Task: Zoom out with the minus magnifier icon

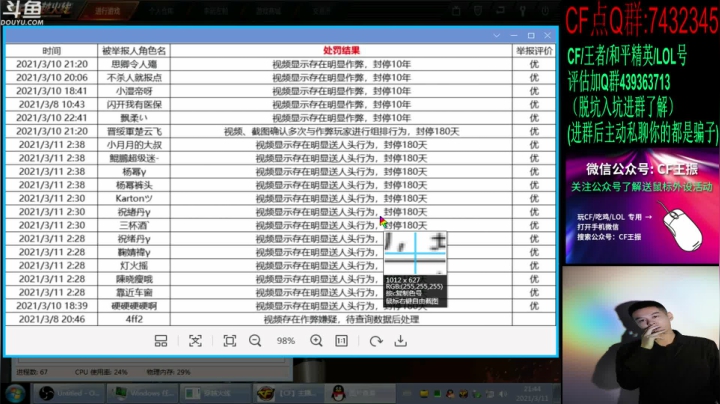Action: pyautogui.click(x=255, y=341)
